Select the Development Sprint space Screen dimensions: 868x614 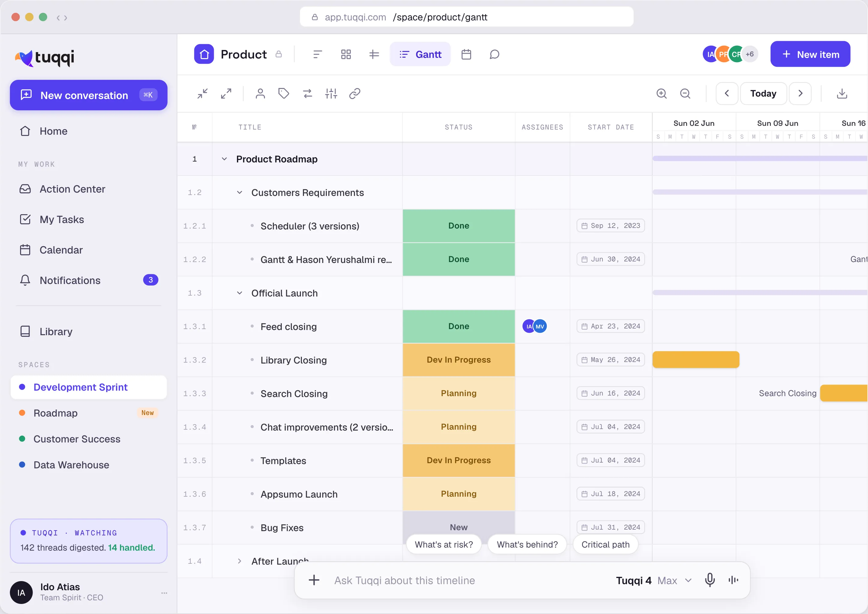coord(88,387)
